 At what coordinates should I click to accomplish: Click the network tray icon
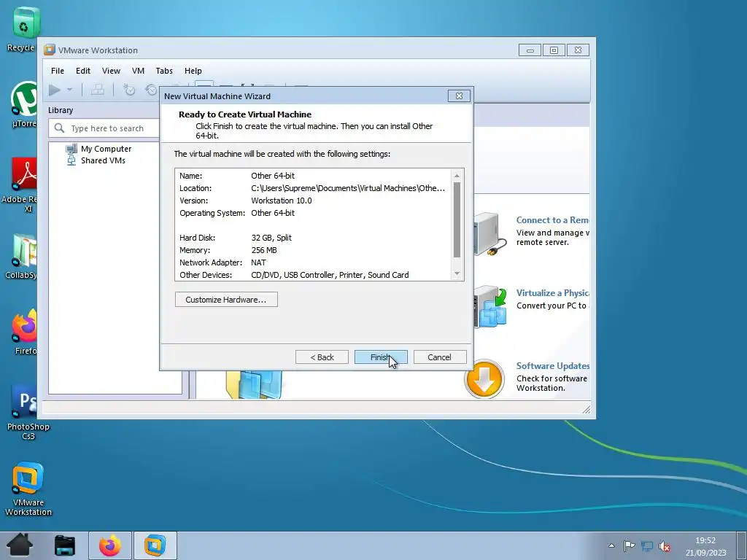(x=647, y=545)
